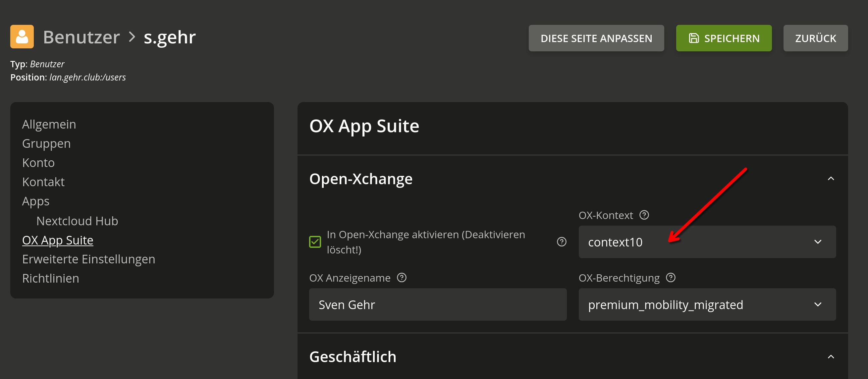The image size is (868, 379).
Task: Open Richtlinien in the sidebar
Action: 51,278
